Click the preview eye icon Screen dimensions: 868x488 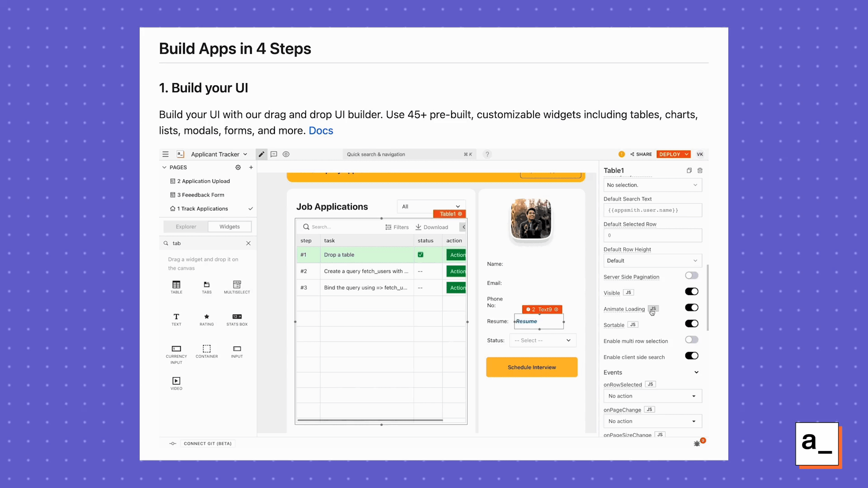286,154
